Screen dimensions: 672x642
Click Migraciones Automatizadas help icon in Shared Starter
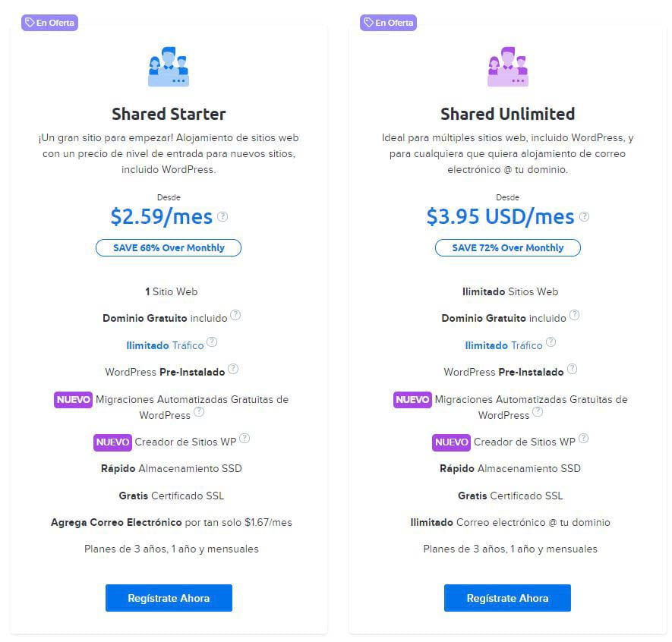point(199,412)
